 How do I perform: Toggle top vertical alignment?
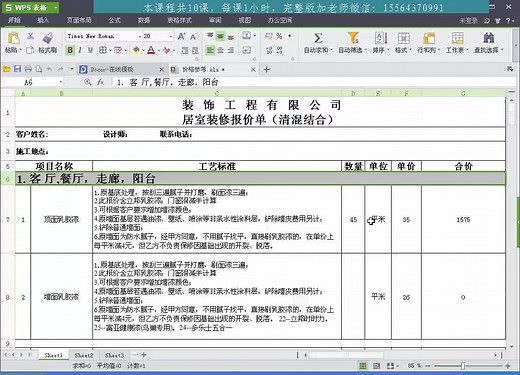(210, 36)
